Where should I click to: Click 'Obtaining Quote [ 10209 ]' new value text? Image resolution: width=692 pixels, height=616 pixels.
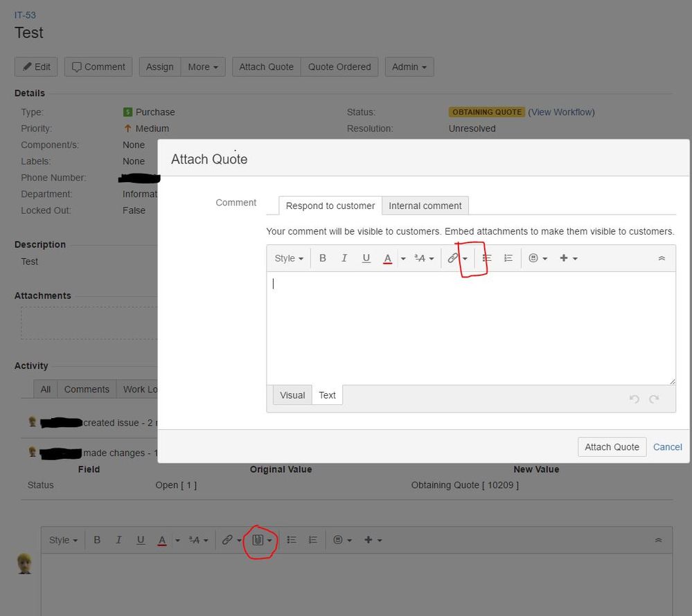click(x=465, y=485)
